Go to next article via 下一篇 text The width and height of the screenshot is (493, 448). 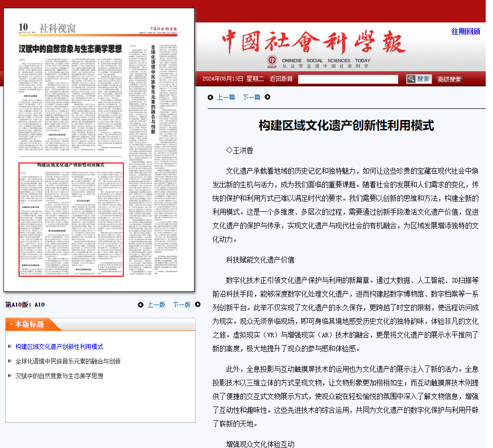tap(251, 97)
